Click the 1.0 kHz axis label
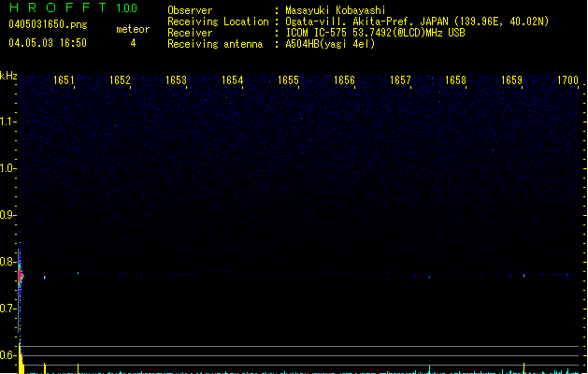The height and width of the screenshot is (374, 588). 7,168
